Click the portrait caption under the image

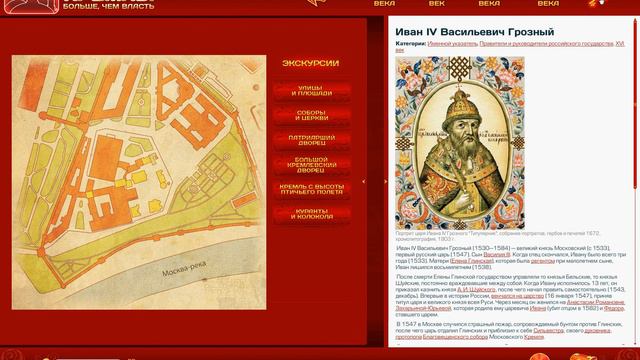[497, 236]
